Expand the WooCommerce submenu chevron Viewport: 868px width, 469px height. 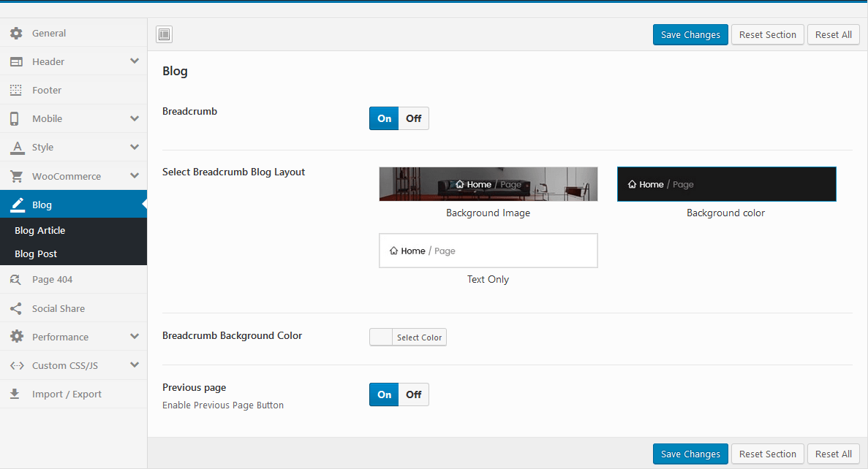135,176
